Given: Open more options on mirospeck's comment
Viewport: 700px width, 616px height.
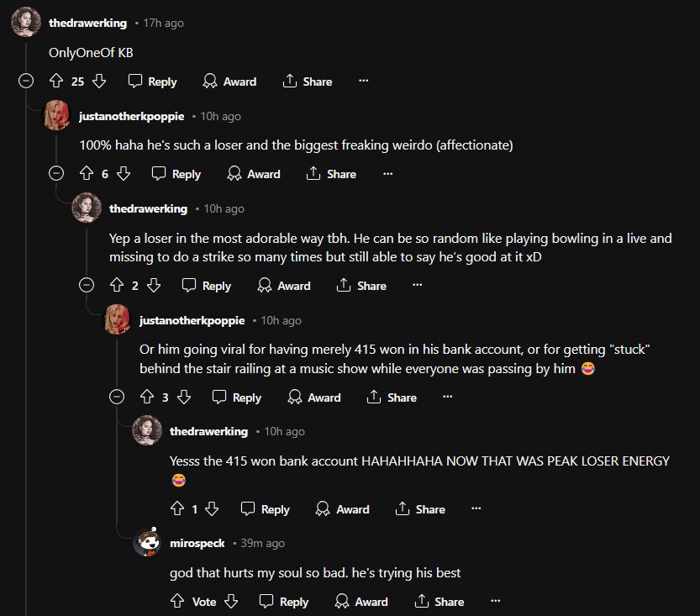Looking at the screenshot, I should pos(496,602).
